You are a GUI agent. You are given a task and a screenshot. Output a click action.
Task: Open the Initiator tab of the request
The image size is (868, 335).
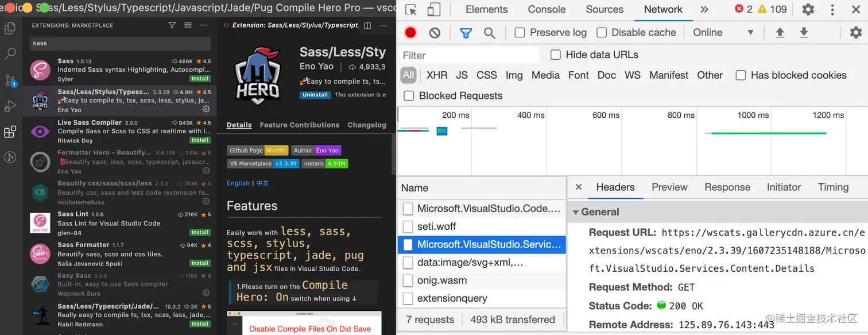(784, 187)
